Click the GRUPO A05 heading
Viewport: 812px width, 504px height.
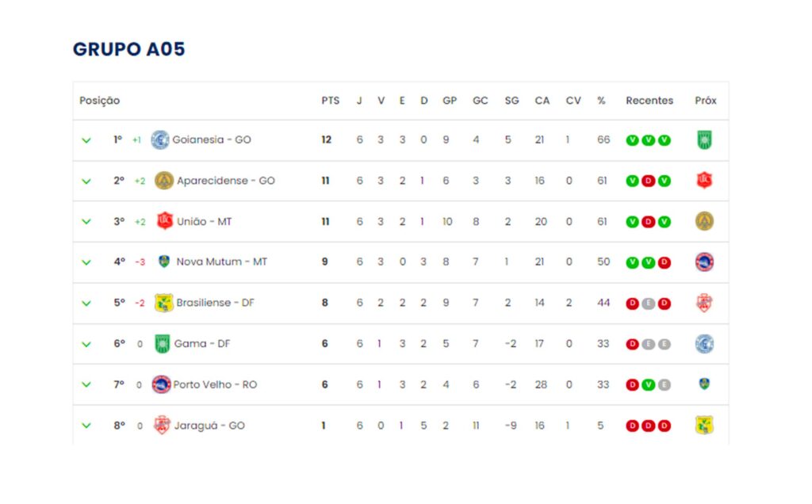tap(129, 49)
